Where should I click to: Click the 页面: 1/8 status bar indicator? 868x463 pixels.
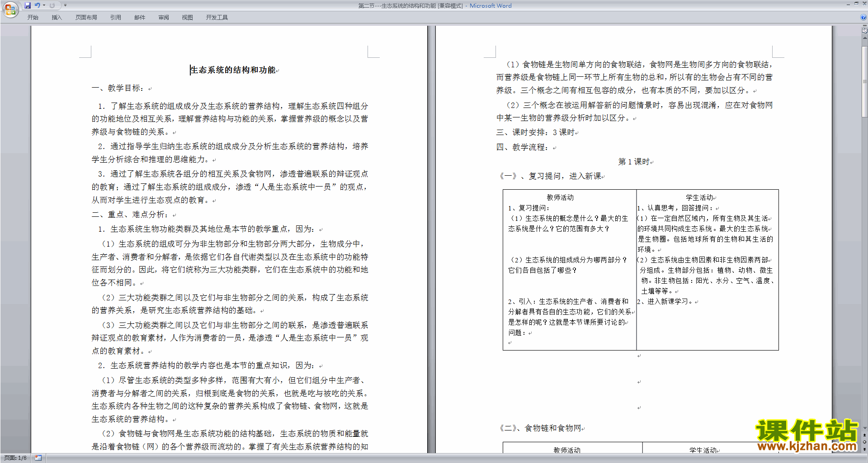15,458
